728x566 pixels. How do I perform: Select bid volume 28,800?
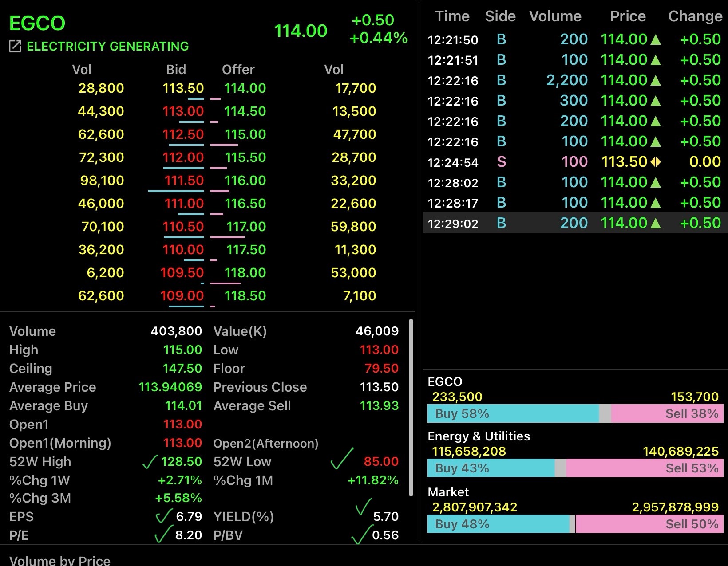click(x=101, y=88)
